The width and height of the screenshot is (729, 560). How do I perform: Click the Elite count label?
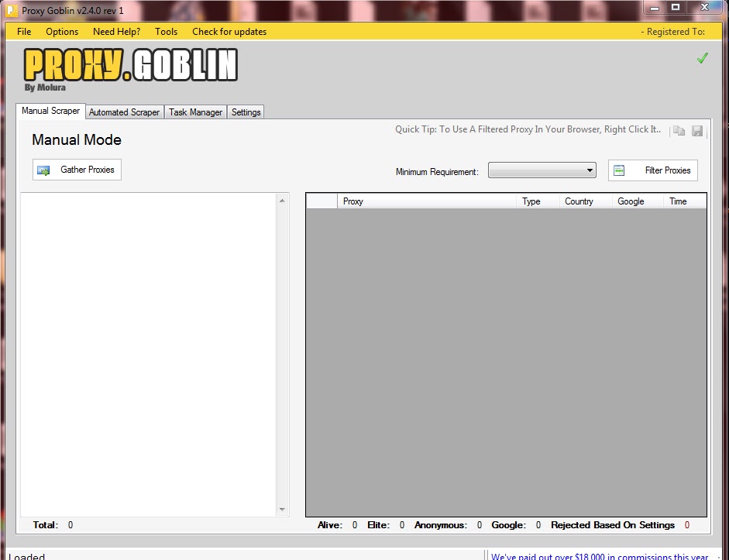379,525
